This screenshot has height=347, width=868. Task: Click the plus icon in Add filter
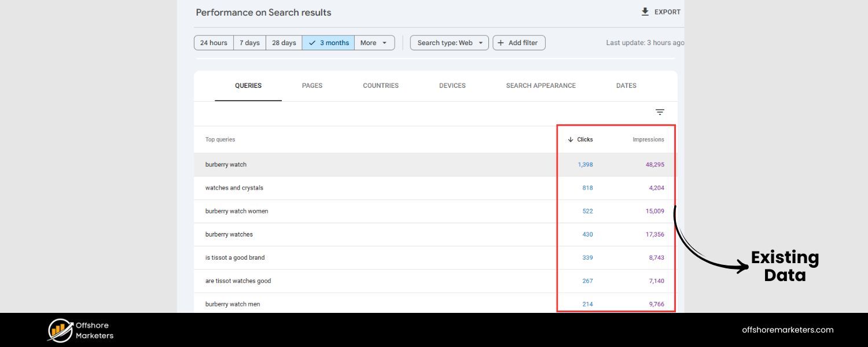tap(501, 42)
